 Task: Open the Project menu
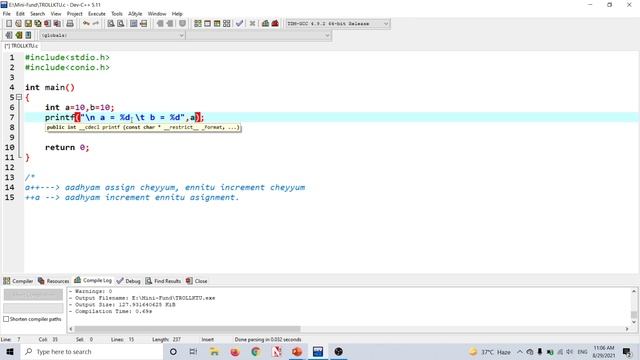click(x=74, y=13)
